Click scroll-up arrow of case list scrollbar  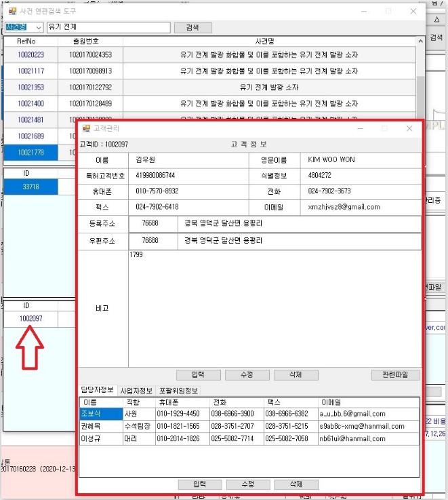pos(421,41)
